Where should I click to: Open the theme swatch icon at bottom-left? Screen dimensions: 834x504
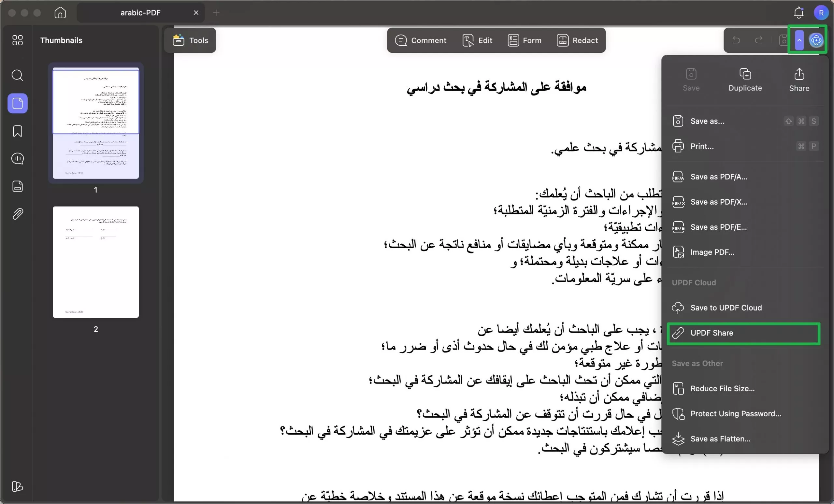click(x=17, y=487)
